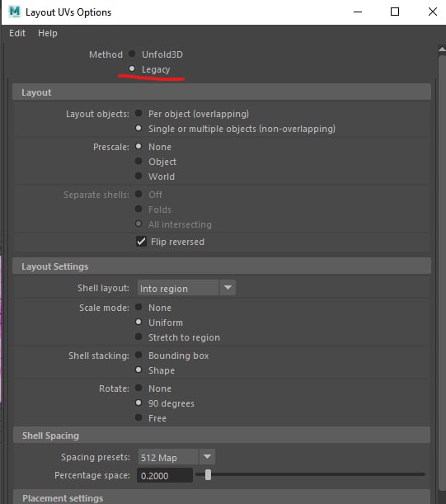Open the Help menu
The image size is (446, 504).
click(48, 33)
